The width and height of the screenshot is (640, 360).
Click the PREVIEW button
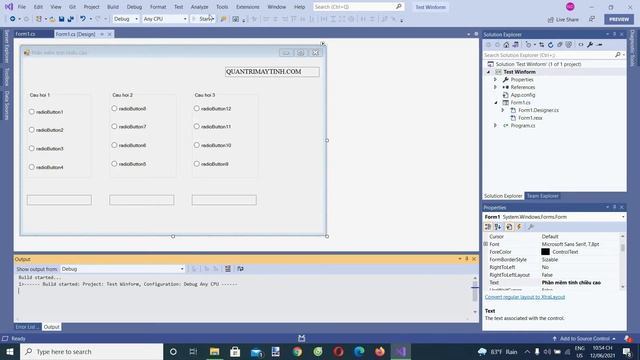(x=619, y=19)
